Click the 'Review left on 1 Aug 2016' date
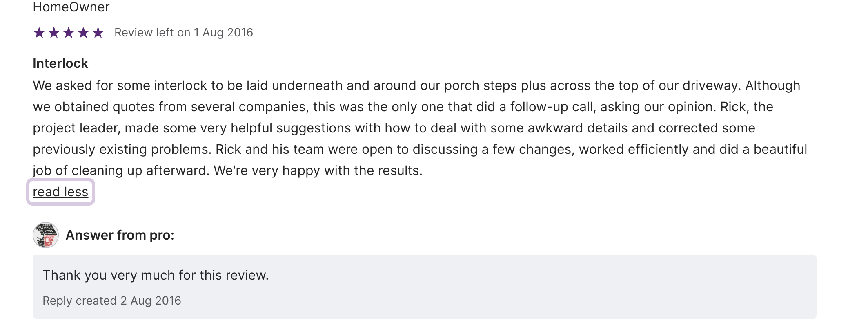This screenshot has width=868, height=332. (184, 33)
